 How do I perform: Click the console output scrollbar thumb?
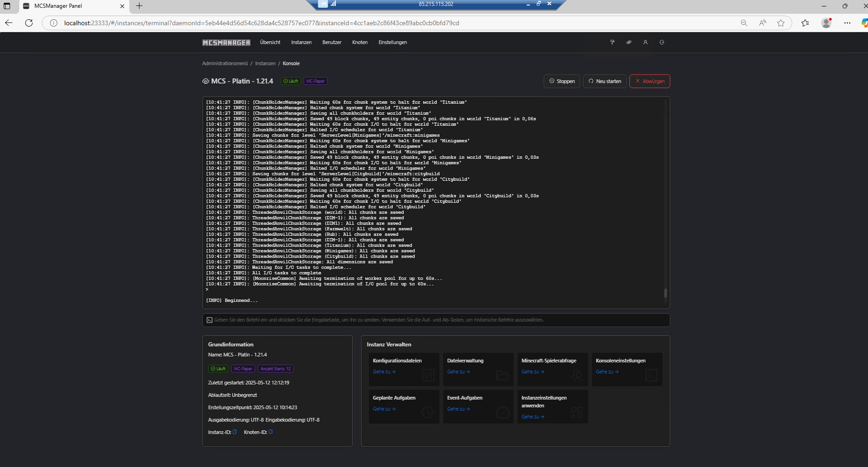tap(666, 293)
